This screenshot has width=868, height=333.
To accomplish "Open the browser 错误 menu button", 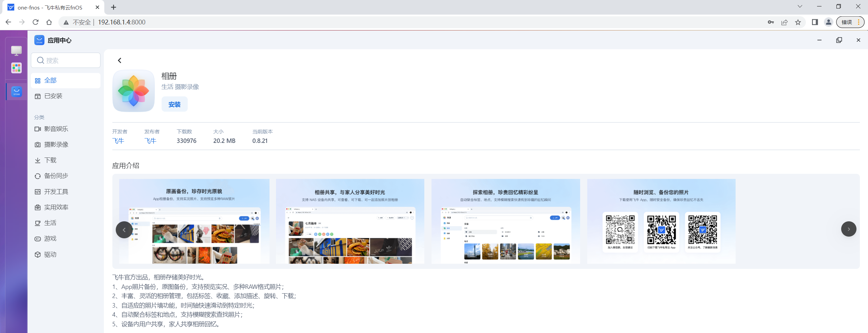I will [x=850, y=22].
